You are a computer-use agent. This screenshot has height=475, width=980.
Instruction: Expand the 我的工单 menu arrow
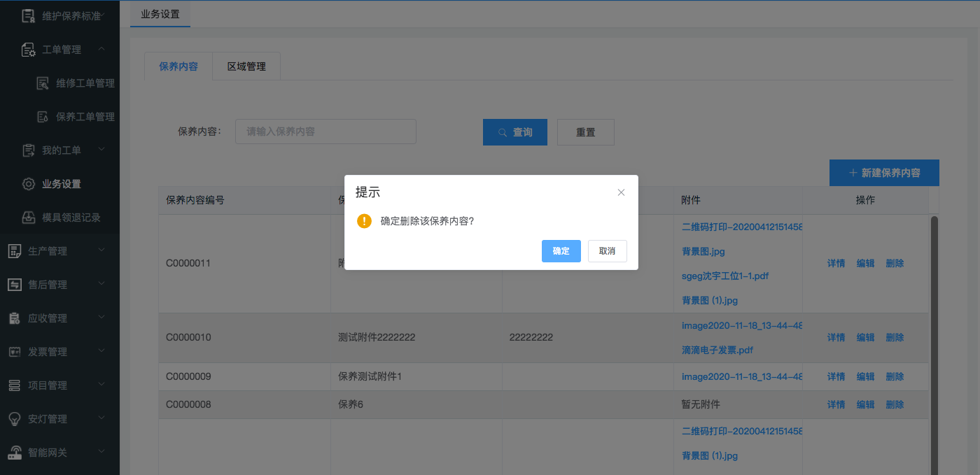click(x=101, y=150)
